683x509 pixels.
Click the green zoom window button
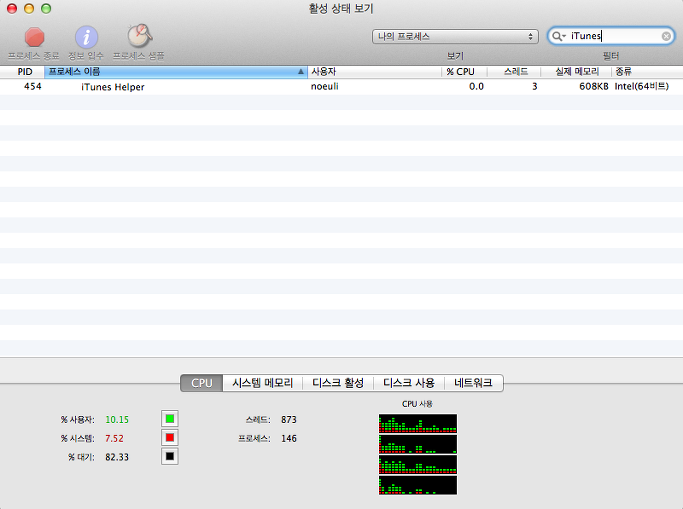46,8
